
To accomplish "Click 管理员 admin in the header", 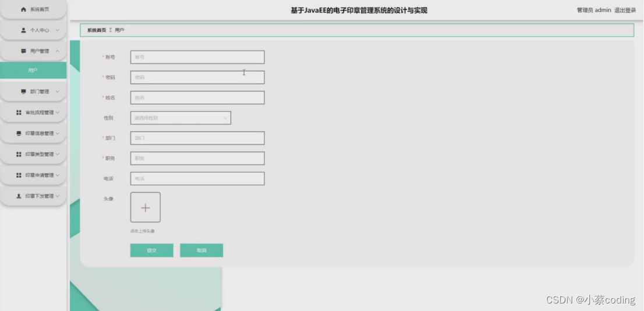I will coord(594,10).
